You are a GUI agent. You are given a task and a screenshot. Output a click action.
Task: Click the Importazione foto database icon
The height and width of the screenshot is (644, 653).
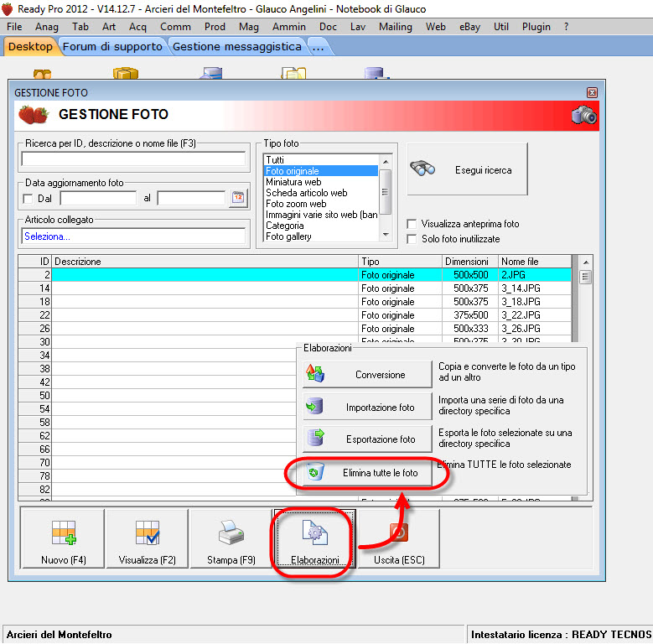pyautogui.click(x=314, y=406)
